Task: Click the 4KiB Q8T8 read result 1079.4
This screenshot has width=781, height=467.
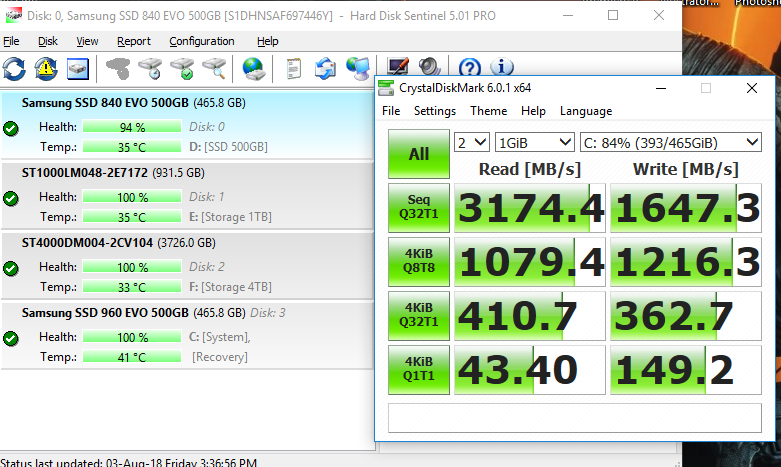Action: point(530,262)
